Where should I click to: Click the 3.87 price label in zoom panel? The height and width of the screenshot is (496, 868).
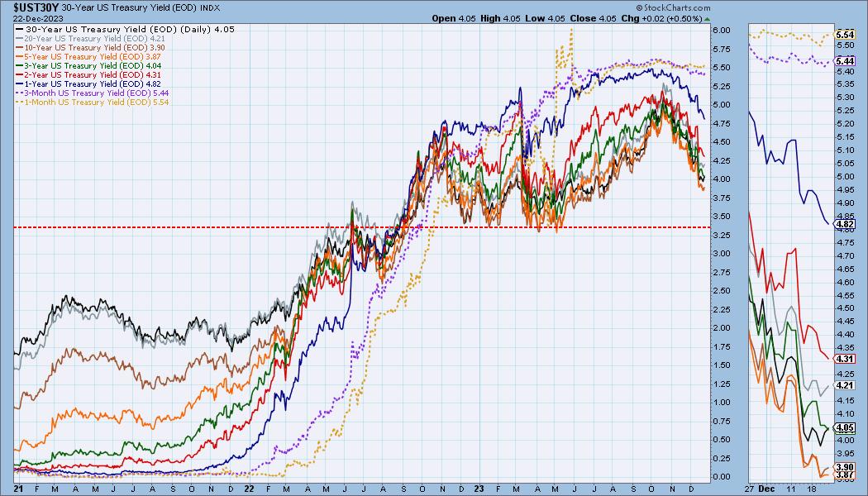[x=846, y=475]
